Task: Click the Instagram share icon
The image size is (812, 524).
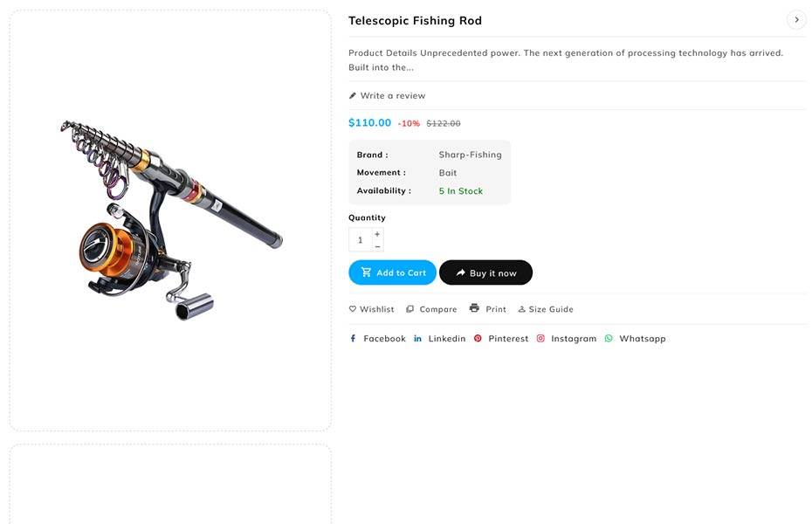Action: 540,339
